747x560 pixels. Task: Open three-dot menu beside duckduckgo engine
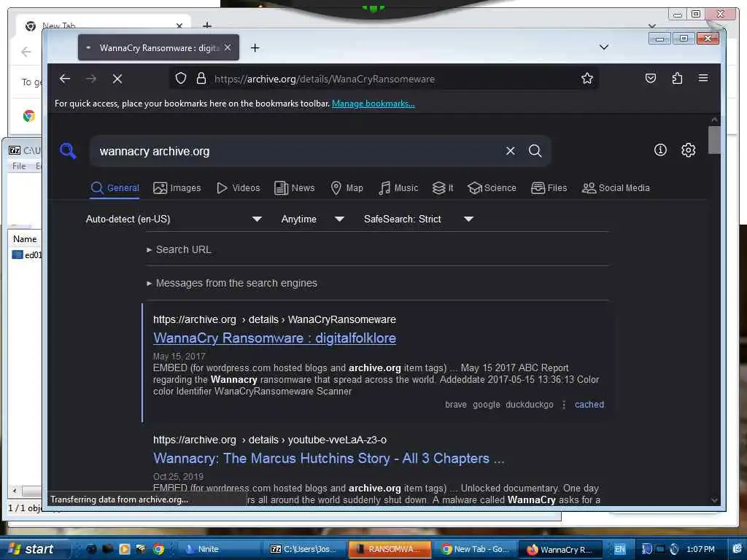click(564, 404)
